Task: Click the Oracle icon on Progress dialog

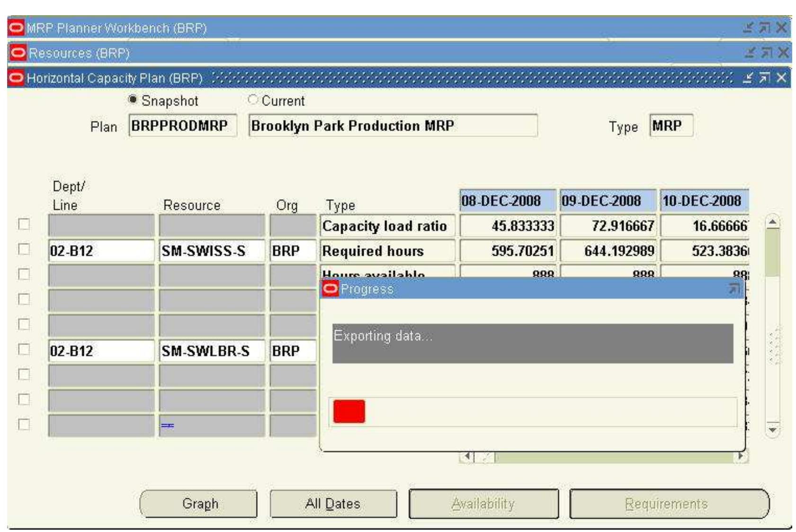Action: pyautogui.click(x=330, y=288)
